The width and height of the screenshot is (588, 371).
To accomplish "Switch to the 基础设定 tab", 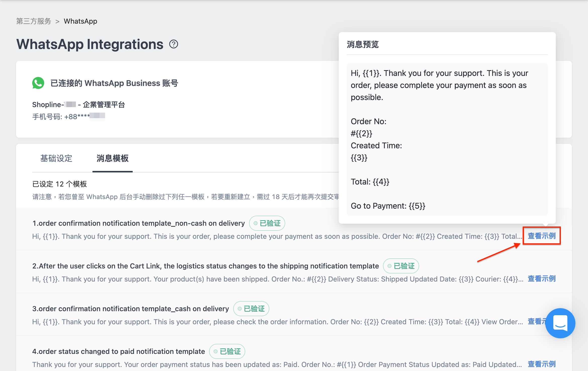I will point(56,158).
